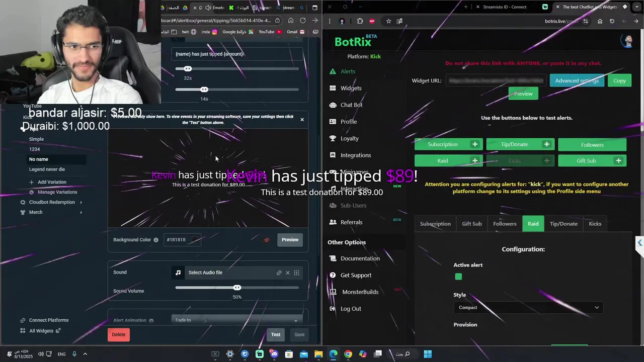644x362 pixels.
Task: Close the alert preview notice
Action: (x=302, y=119)
